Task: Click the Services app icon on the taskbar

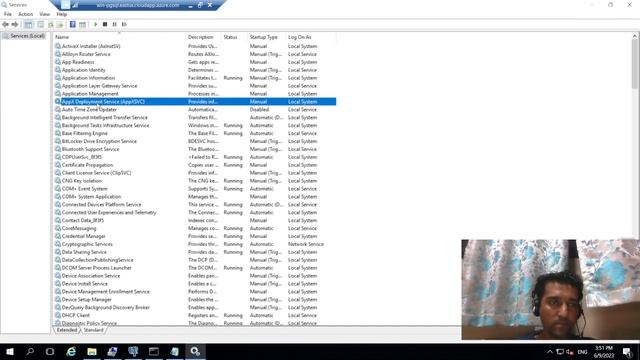Action: point(195,351)
